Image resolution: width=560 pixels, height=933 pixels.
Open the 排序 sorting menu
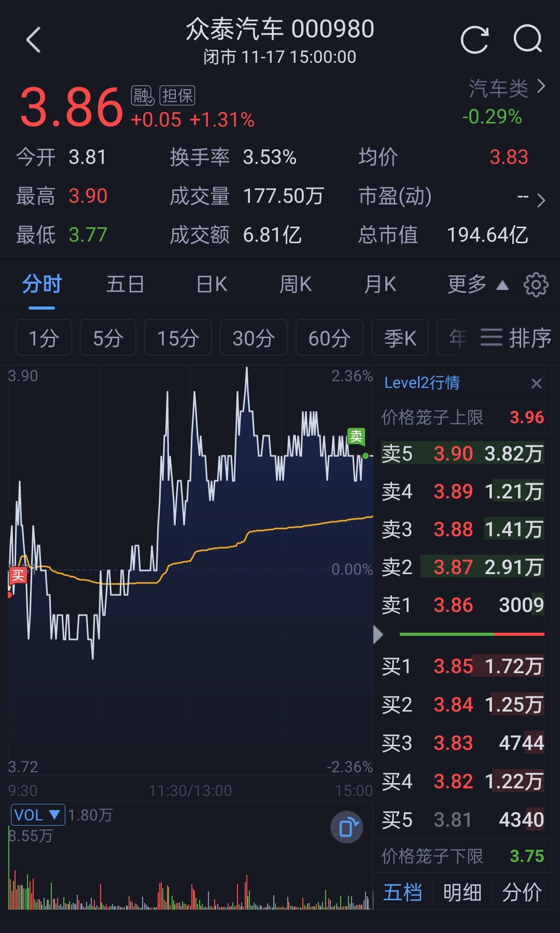click(515, 338)
